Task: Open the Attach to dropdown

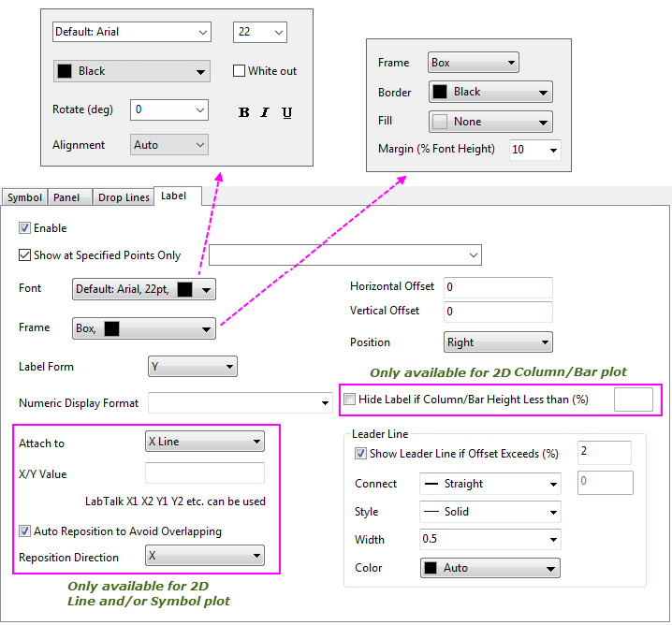Action: point(205,442)
